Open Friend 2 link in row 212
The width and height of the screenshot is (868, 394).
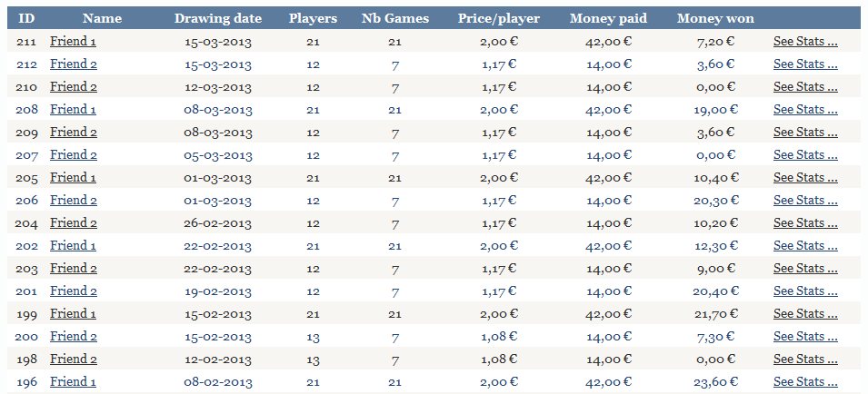[x=74, y=64]
